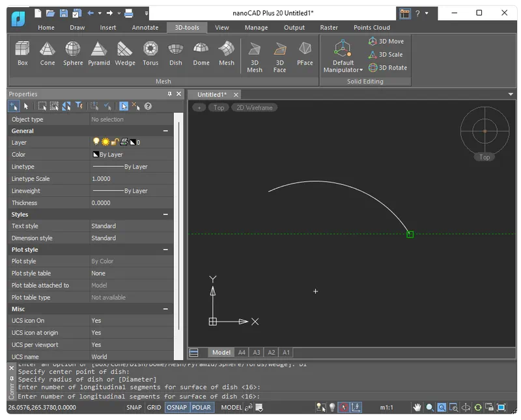Open the Undo history dropdown arrow
This screenshot has width=521, height=420.
click(100, 13)
